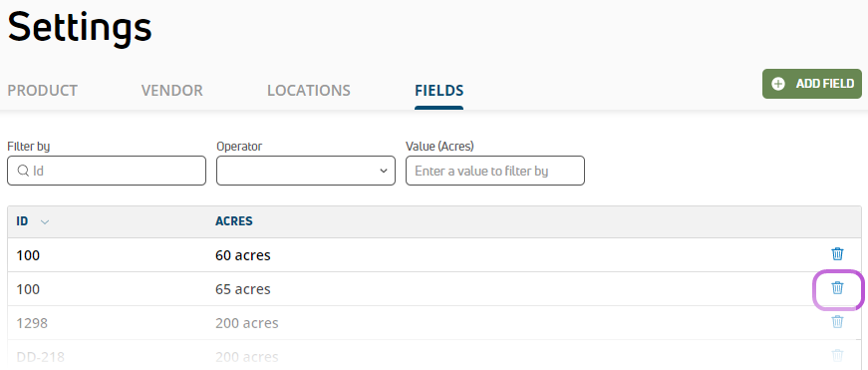Sort the ID column using the chevron

point(45,222)
